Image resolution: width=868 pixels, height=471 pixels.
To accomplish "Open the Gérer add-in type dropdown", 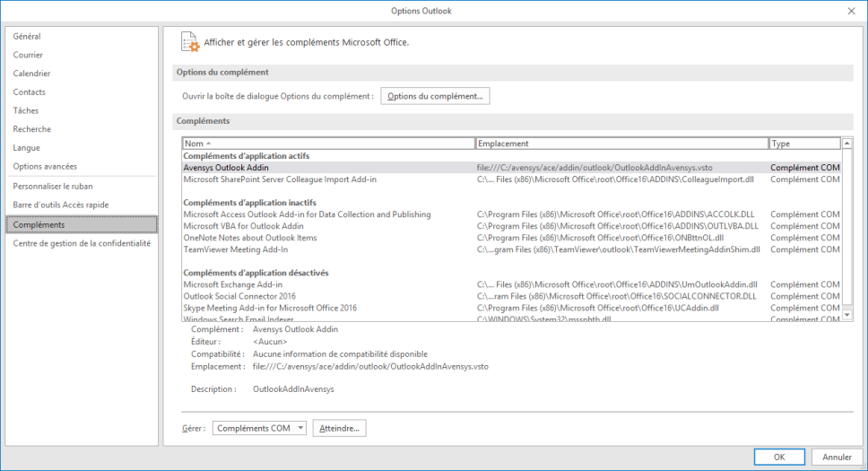I will point(259,429).
